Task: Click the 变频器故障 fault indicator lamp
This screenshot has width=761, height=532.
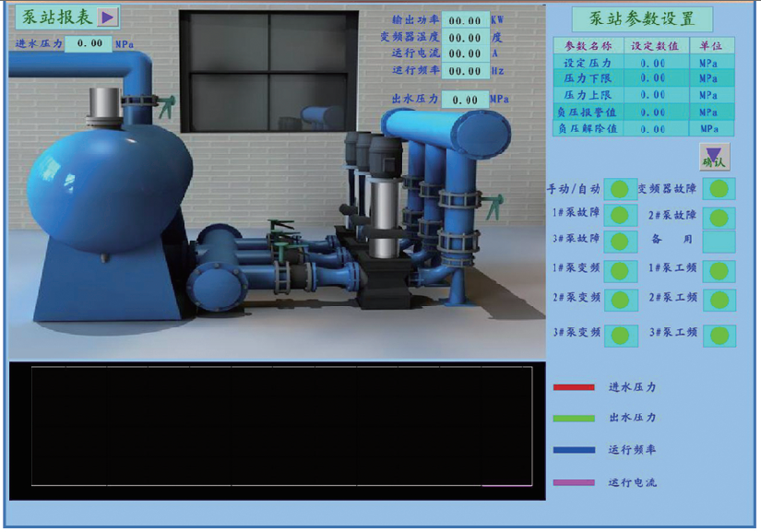Action: [719, 188]
